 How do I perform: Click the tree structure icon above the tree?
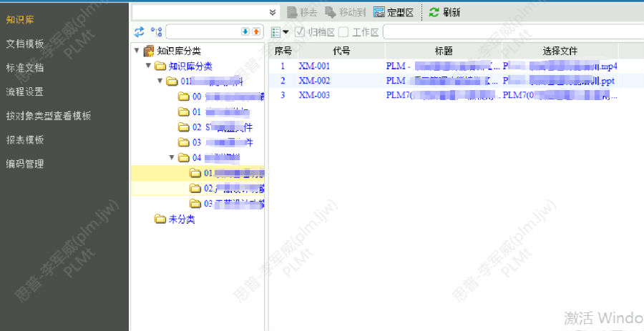coord(156,31)
